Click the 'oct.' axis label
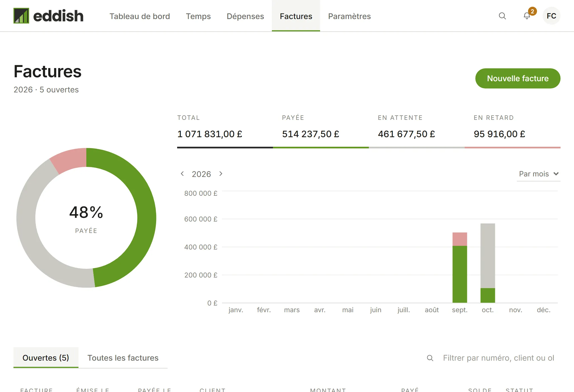Screen dimensions: 574x392 488,310
